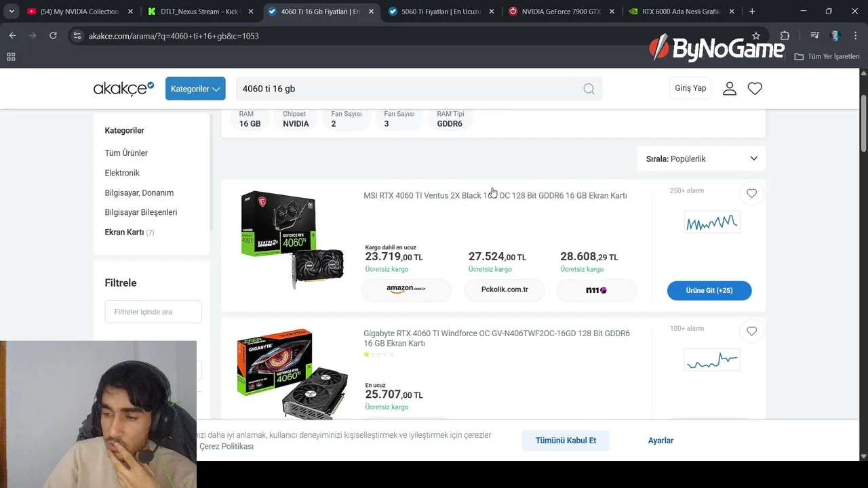This screenshot has width=868, height=488.
Task: Select Bilgisayar, Donanım category
Action: (x=139, y=192)
